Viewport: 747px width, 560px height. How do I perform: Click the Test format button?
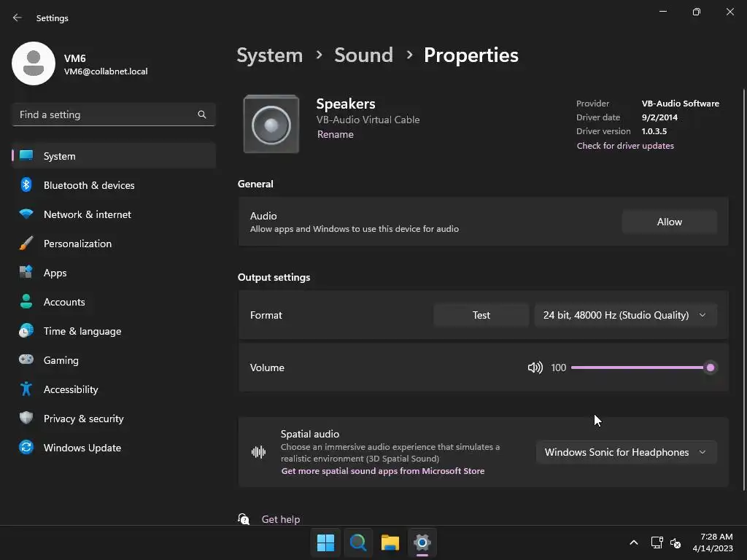click(x=481, y=315)
